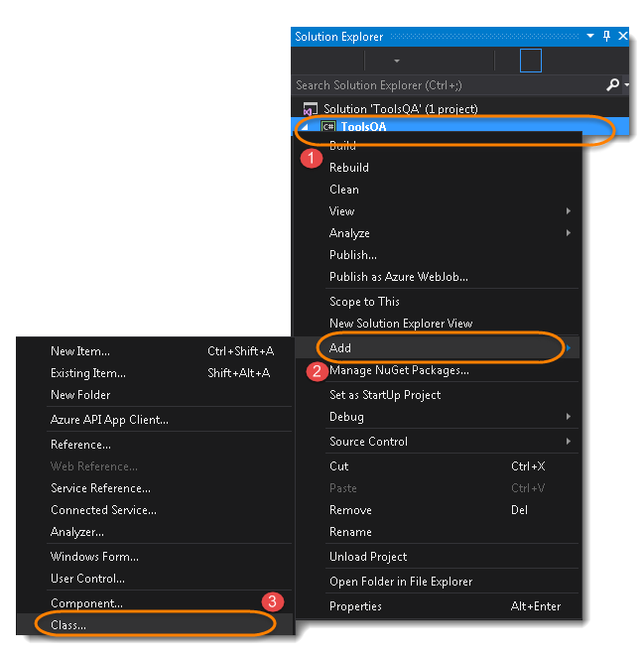Focus the Search Solution Explorer field
644x658 pixels.
(449, 85)
